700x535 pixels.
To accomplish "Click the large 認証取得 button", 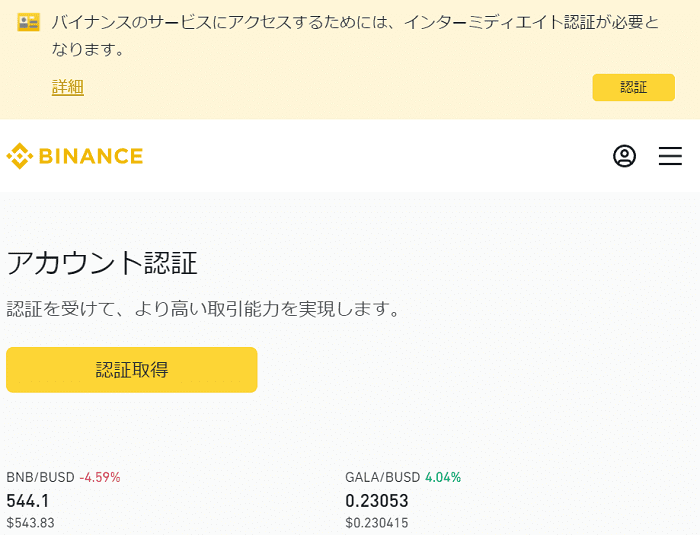I will point(132,370).
